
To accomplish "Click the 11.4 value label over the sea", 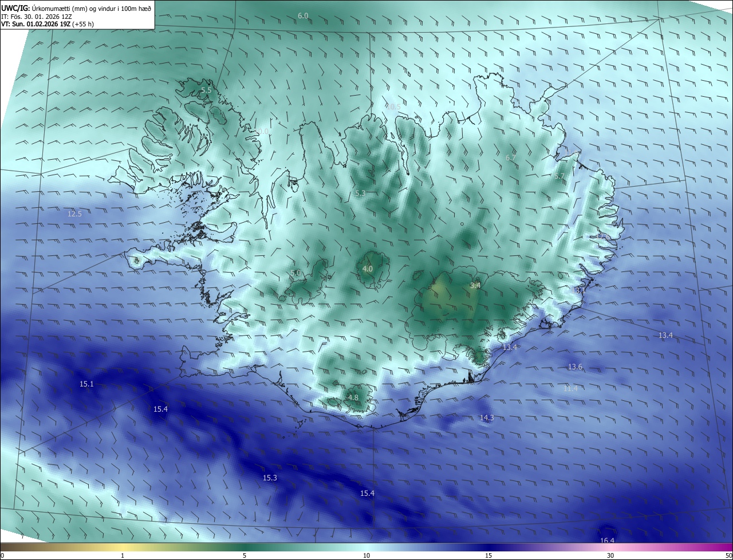I will (x=570, y=388).
